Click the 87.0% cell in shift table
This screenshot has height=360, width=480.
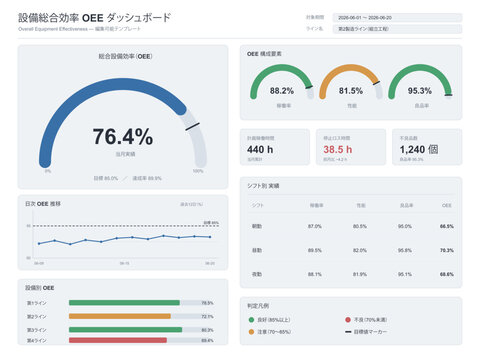[x=315, y=226]
